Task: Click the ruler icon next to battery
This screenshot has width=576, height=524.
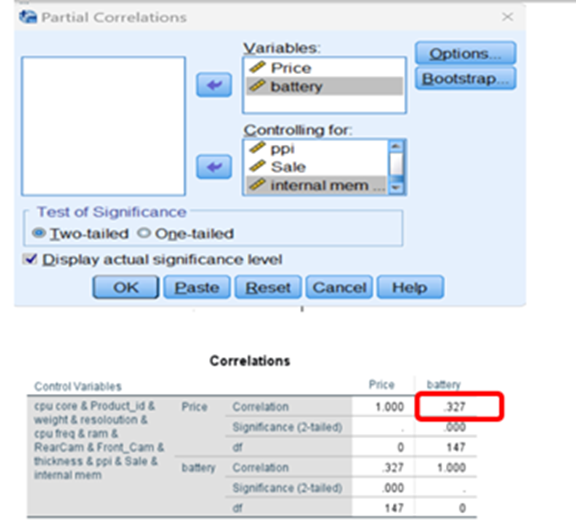Action: (x=257, y=86)
